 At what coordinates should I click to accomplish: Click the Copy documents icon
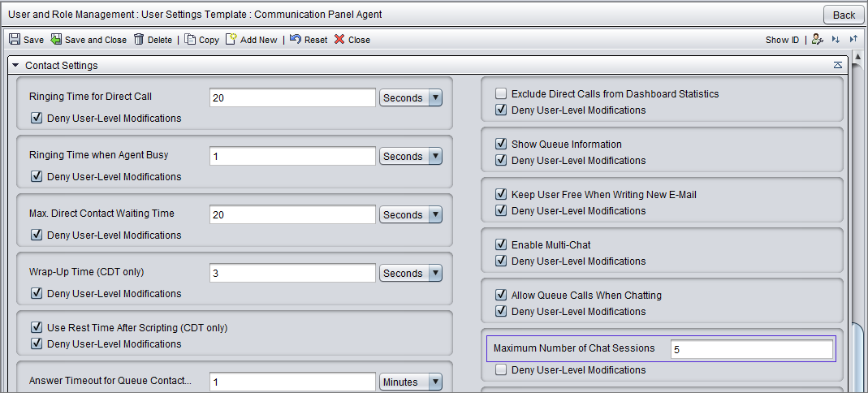190,39
